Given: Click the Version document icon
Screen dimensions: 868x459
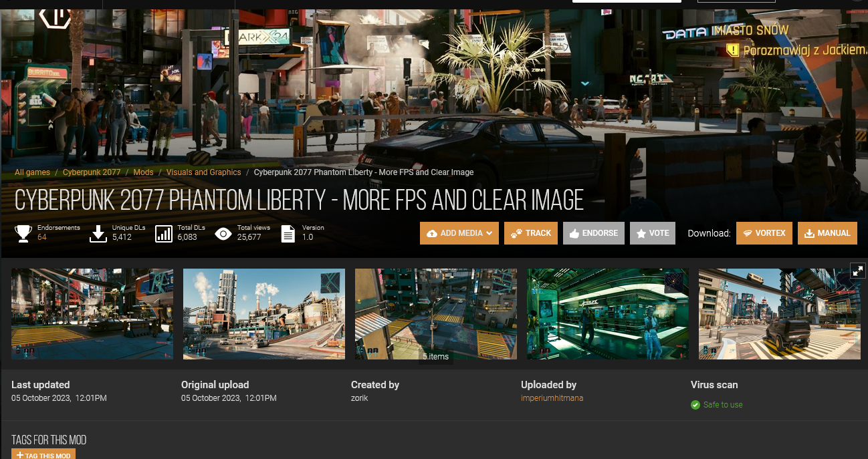Looking at the screenshot, I should coord(289,233).
